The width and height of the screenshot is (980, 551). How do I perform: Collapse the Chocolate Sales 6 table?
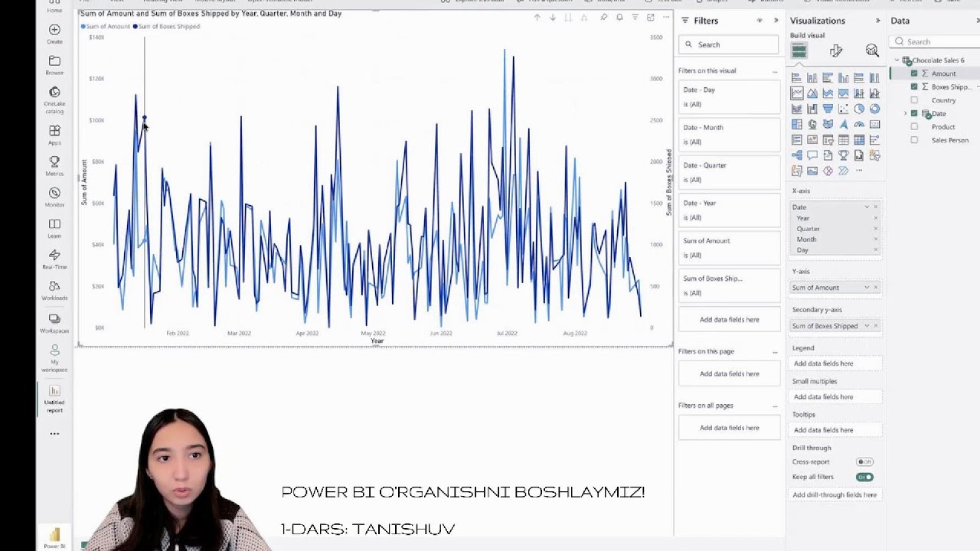point(897,60)
